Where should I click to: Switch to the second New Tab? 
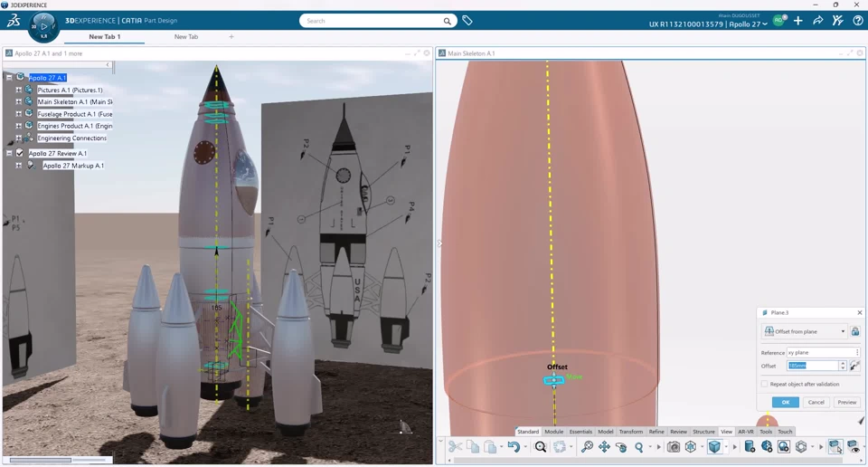tap(186, 36)
